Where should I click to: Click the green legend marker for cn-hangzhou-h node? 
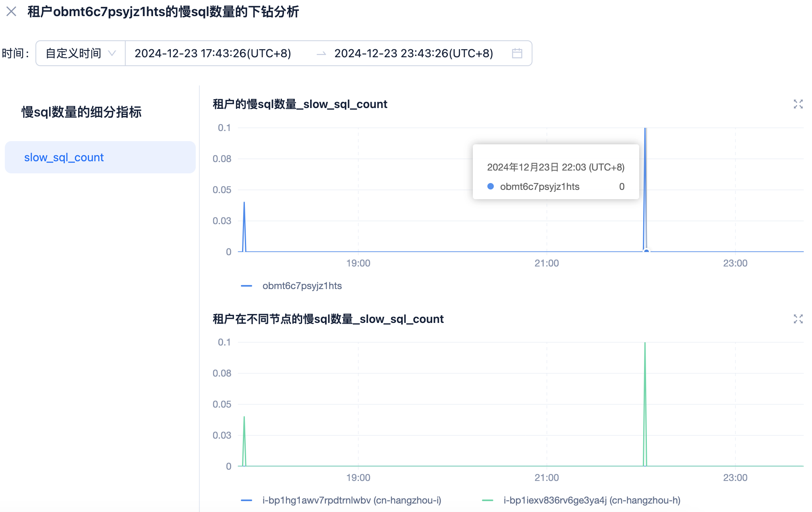coord(487,500)
